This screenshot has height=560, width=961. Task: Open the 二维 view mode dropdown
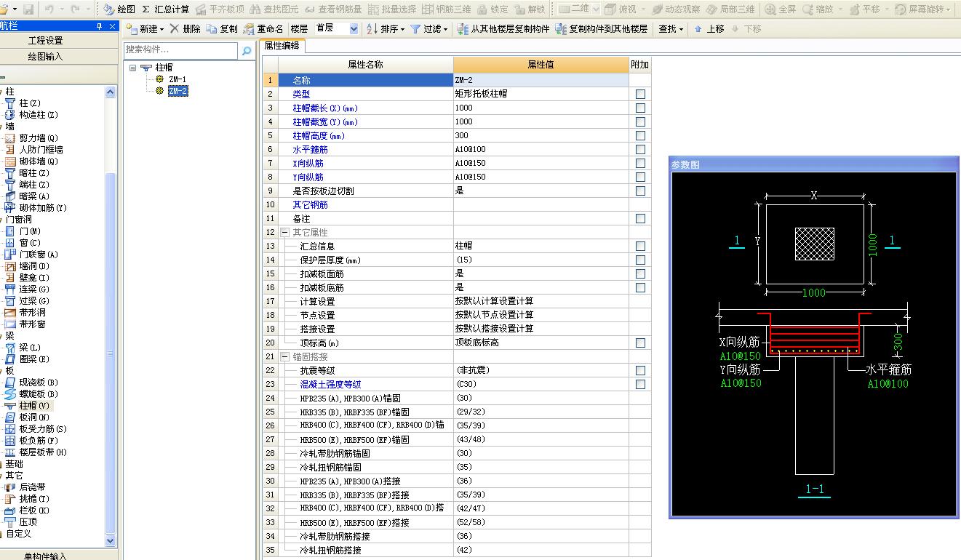click(x=596, y=9)
